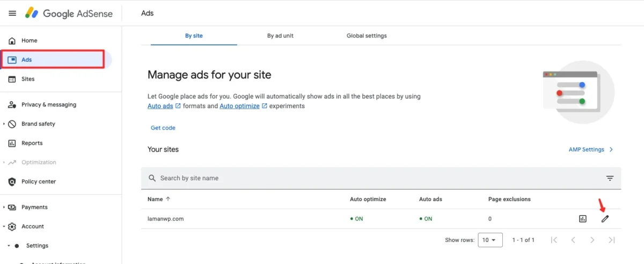
Task: Expand Payments sidebar section
Action: pos(4,208)
